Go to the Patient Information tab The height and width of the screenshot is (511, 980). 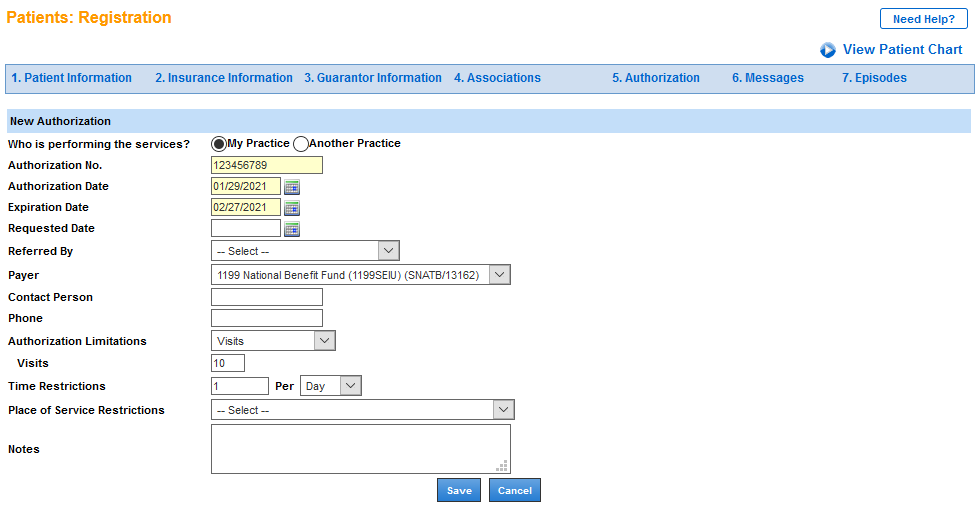click(72, 78)
